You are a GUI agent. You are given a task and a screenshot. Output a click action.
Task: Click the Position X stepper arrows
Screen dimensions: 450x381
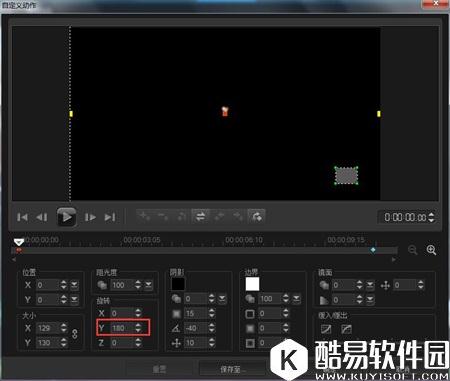click(64, 285)
